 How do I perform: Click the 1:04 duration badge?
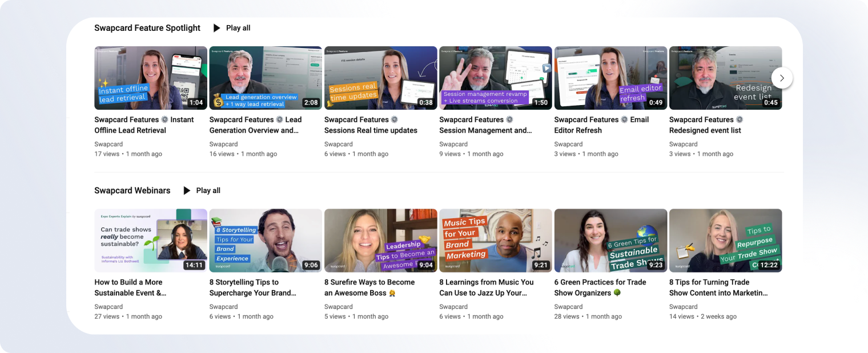[x=196, y=103]
